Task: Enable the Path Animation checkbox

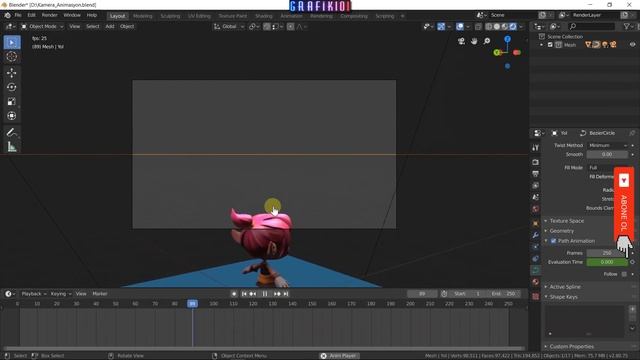Action: 553,241
